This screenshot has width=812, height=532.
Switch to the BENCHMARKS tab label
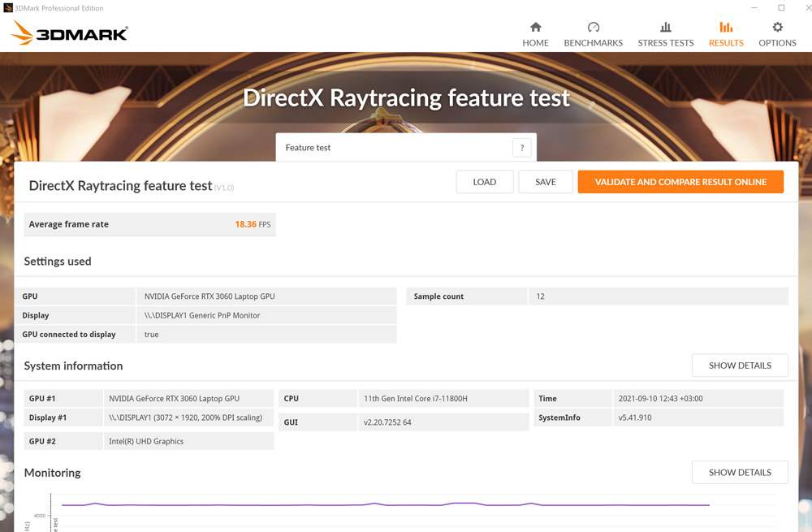coord(594,43)
